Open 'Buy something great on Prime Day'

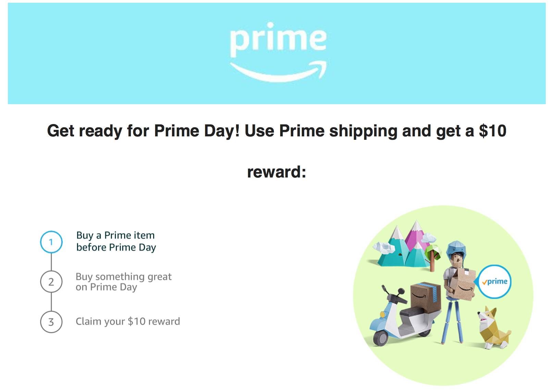pyautogui.click(x=123, y=282)
